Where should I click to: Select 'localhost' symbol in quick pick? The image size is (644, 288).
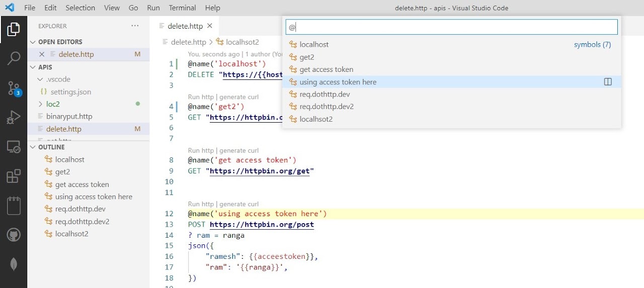point(451,44)
